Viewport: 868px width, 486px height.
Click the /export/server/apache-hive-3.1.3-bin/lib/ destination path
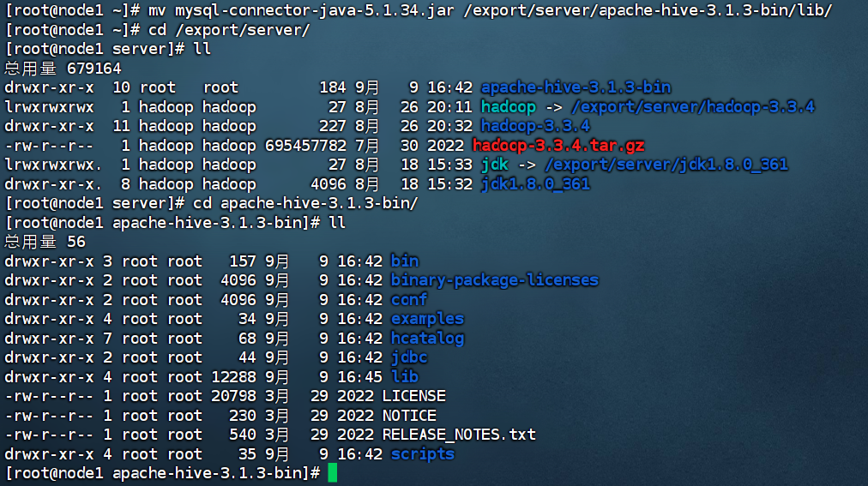(648, 10)
